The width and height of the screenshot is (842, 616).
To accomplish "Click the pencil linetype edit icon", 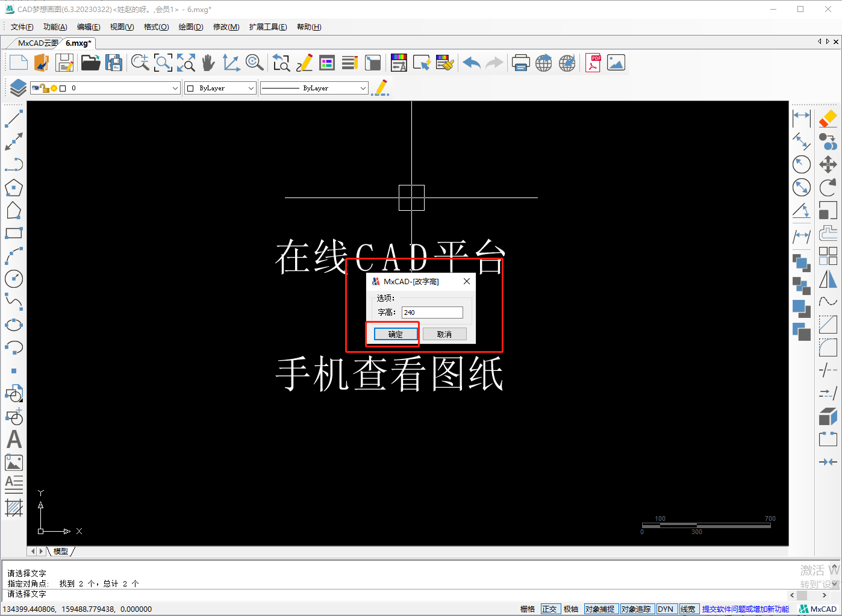I will [x=380, y=88].
